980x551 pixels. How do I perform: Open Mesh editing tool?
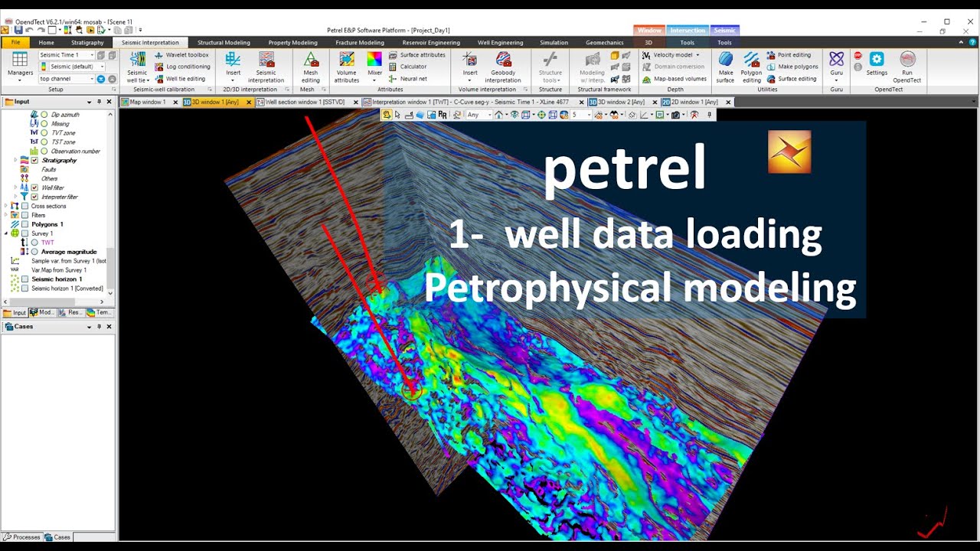click(311, 66)
